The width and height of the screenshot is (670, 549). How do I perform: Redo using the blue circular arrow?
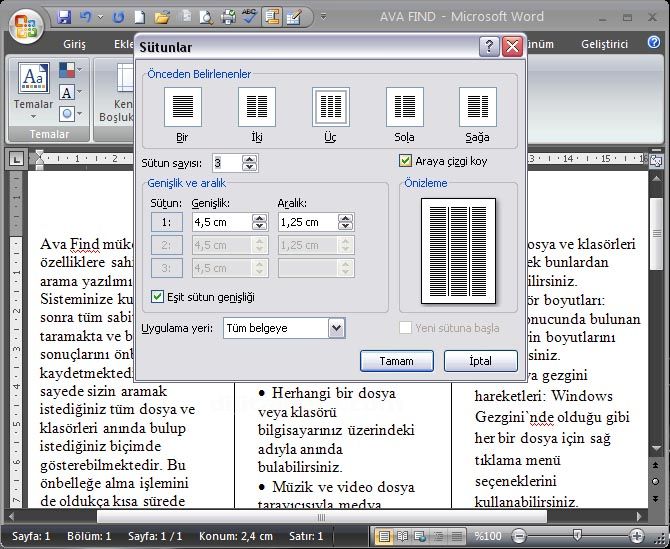click(x=118, y=18)
